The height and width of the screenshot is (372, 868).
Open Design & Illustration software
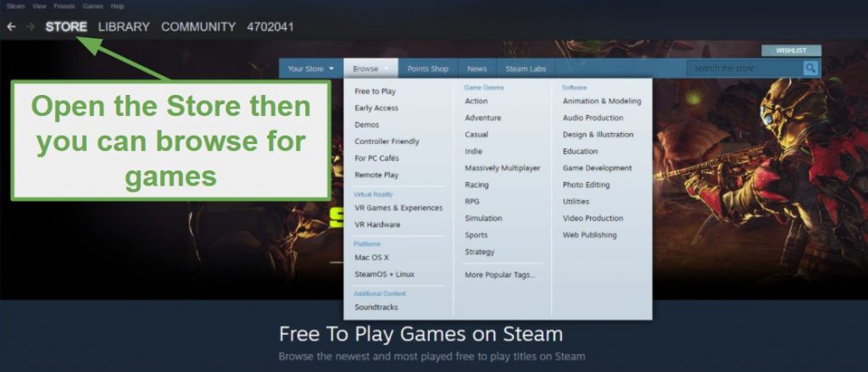coord(598,134)
